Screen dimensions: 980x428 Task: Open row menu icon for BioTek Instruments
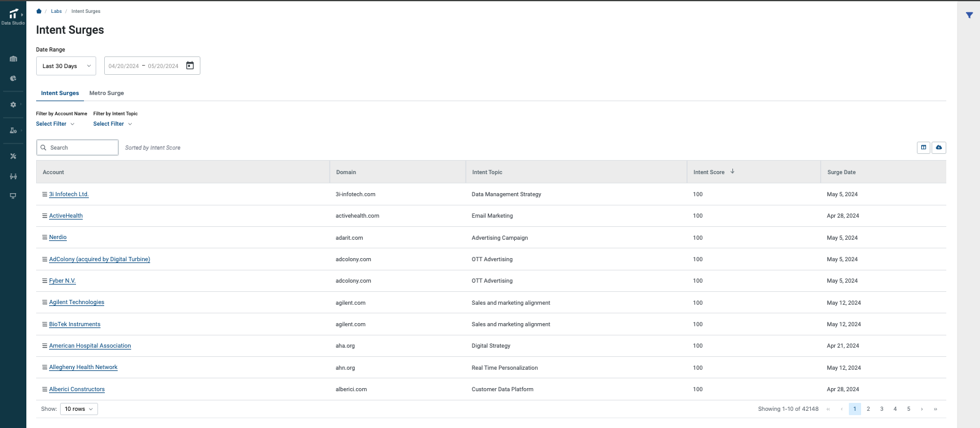click(x=45, y=324)
